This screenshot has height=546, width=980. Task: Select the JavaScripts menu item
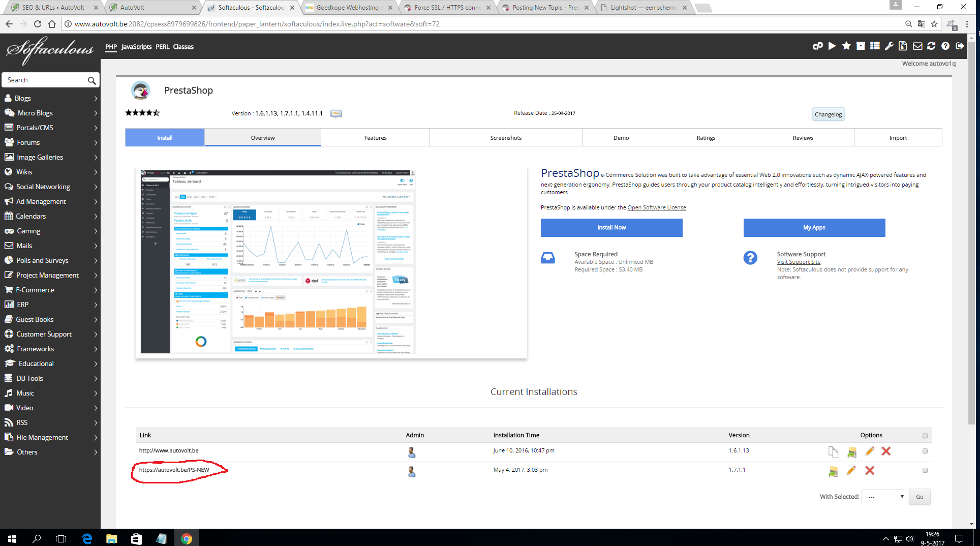tap(136, 47)
